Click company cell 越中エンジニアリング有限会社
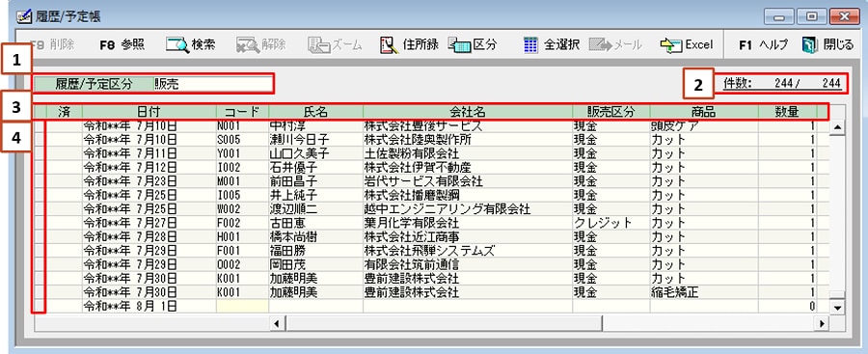 468,209
